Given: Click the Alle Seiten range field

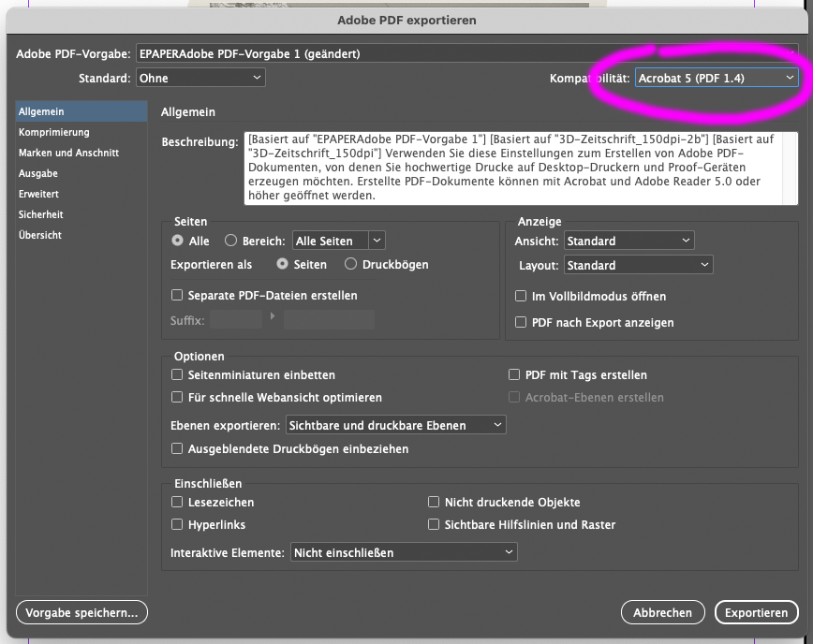Looking at the screenshot, I should (331, 241).
